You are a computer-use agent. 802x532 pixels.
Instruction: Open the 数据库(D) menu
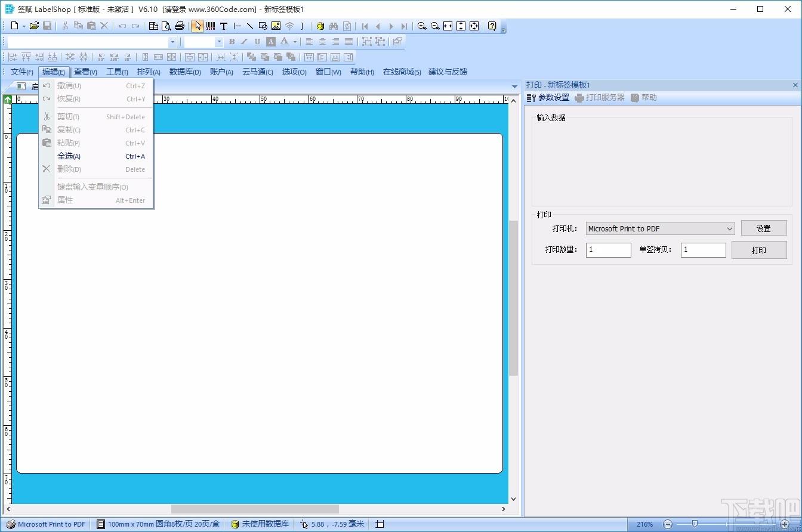coord(185,72)
